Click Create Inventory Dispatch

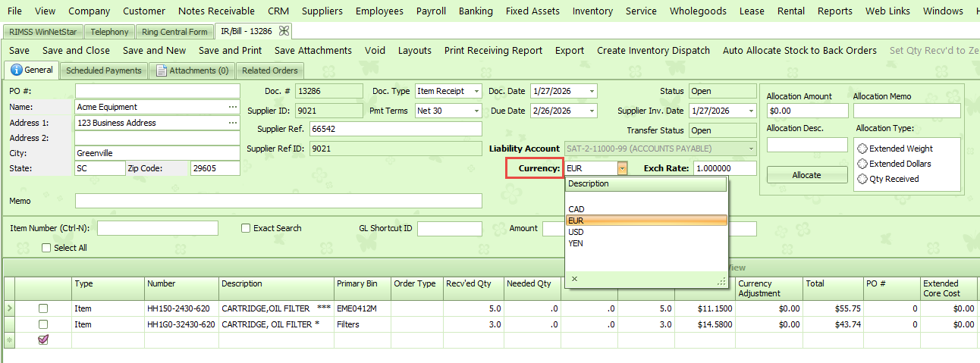pyautogui.click(x=654, y=51)
